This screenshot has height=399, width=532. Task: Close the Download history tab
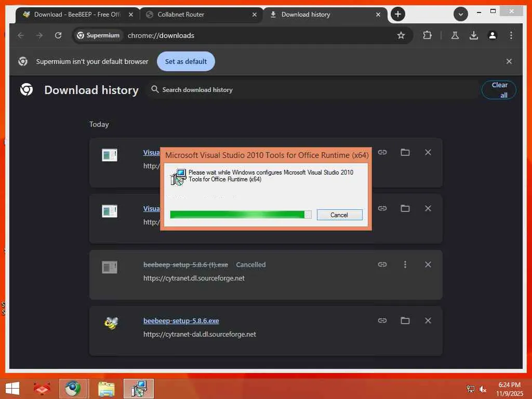(378, 15)
